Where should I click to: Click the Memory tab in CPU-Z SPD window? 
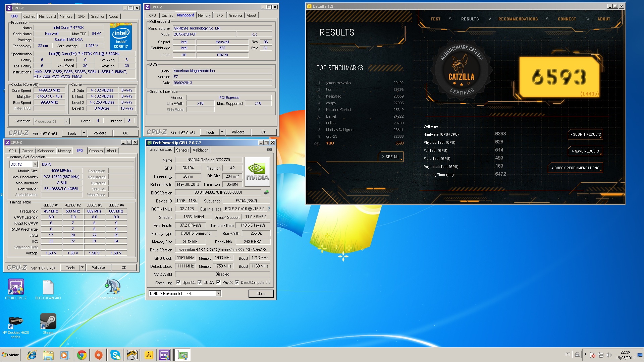(x=64, y=151)
